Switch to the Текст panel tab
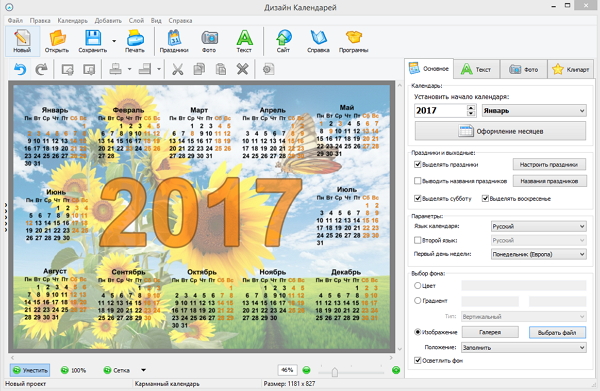This screenshot has width=600, height=391. click(x=476, y=69)
